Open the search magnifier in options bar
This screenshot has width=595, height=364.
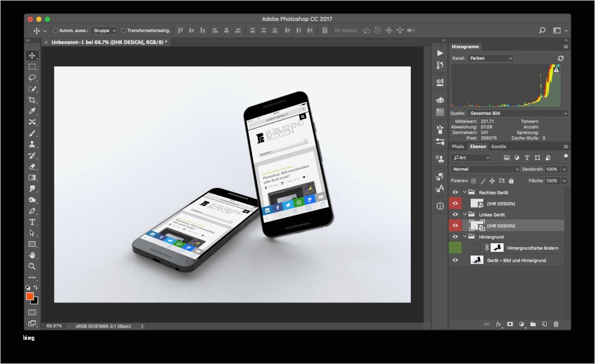[542, 30]
